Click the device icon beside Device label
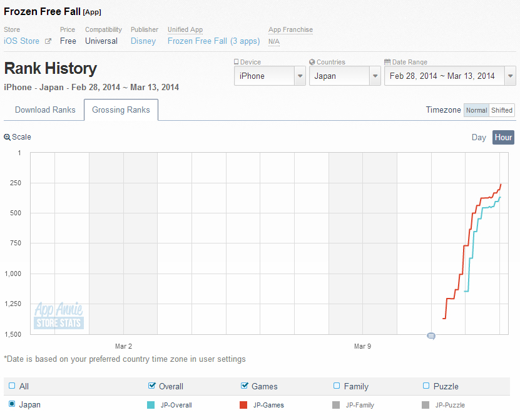 [x=236, y=62]
